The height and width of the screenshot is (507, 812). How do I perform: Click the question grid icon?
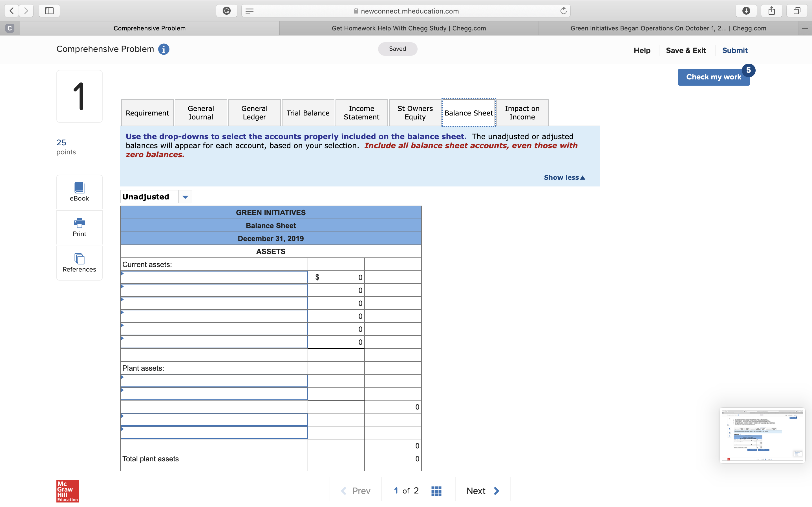(436, 491)
